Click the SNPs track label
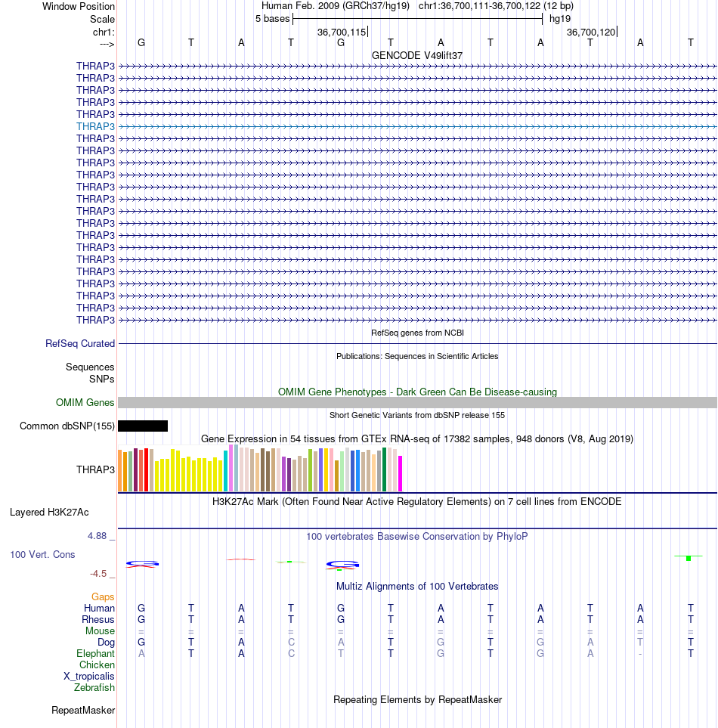Viewport: 718px width, 728px height. pyautogui.click(x=101, y=379)
